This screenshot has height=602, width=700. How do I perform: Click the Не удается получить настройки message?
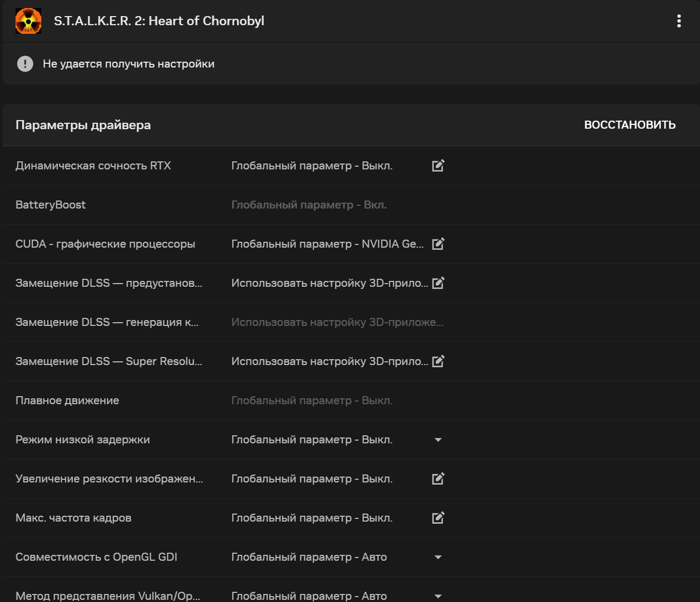coord(129,64)
